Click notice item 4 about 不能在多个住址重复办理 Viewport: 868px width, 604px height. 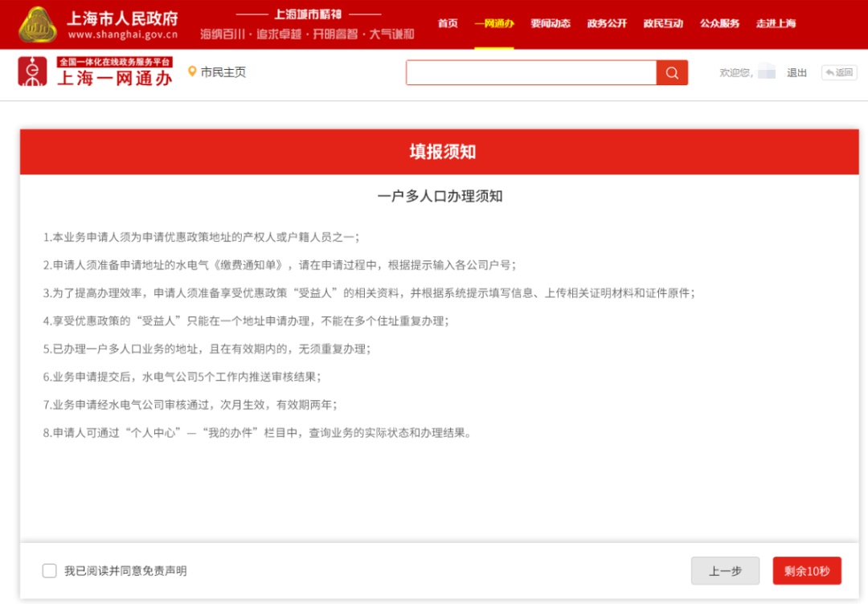(246, 320)
